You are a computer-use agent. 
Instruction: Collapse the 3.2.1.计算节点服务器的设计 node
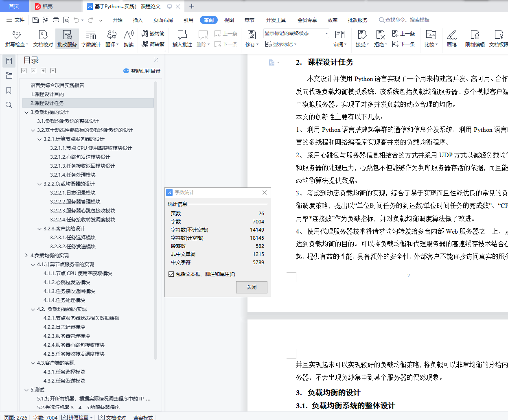tap(39, 139)
